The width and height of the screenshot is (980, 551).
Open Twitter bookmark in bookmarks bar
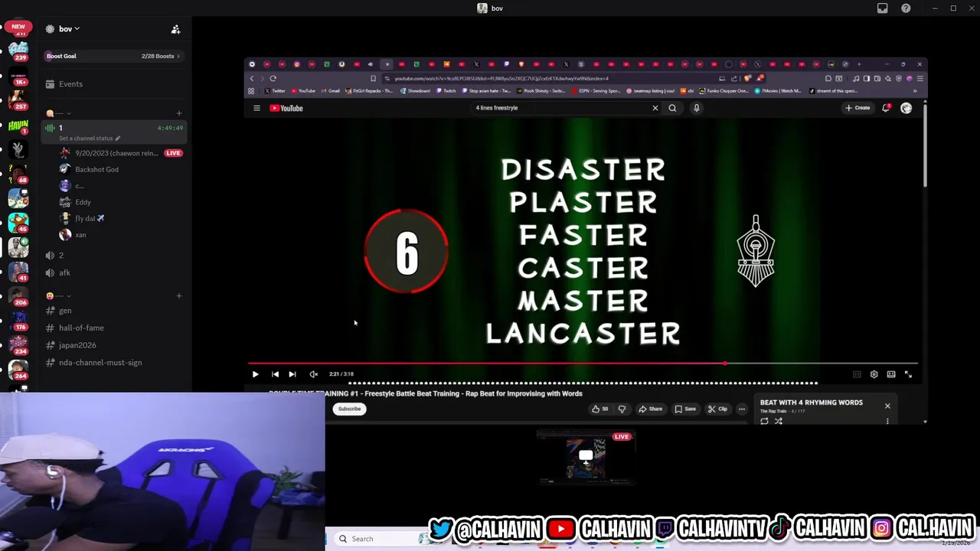click(x=273, y=91)
